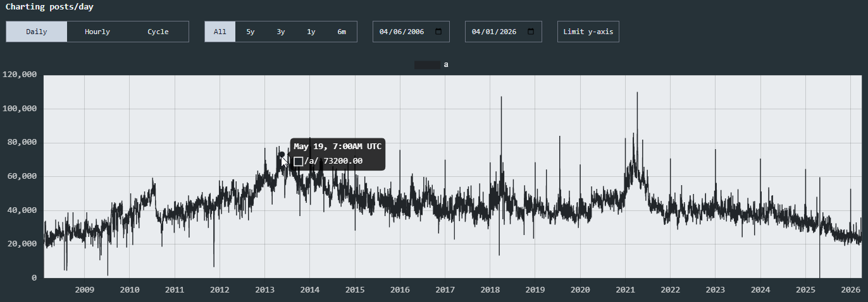Screen dimensions: 868x302
Task: Choose the 6m time range
Action: tap(342, 32)
